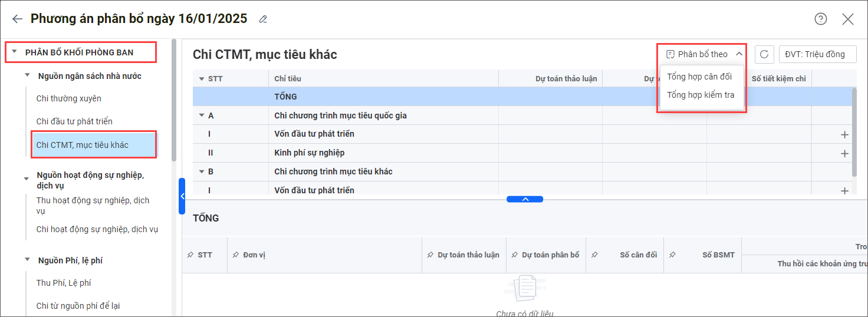
Task: Click the ĐVT: Triệu đồng button
Action: point(817,54)
